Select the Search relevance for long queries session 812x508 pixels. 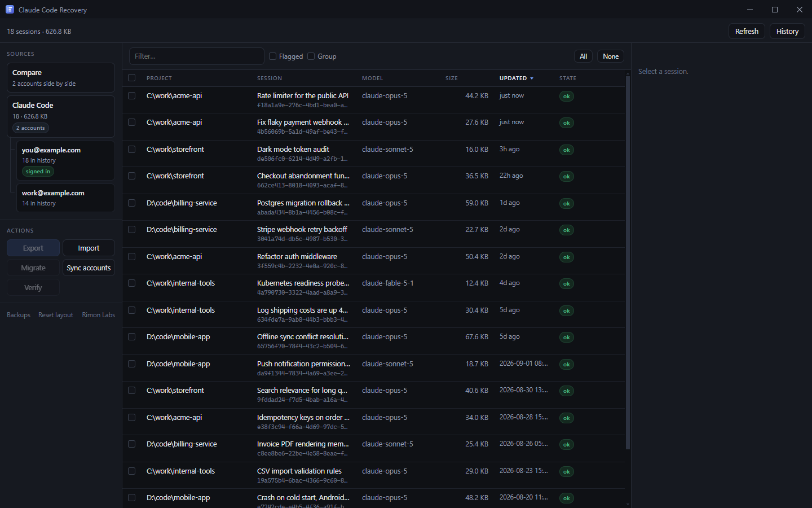coord(302,391)
